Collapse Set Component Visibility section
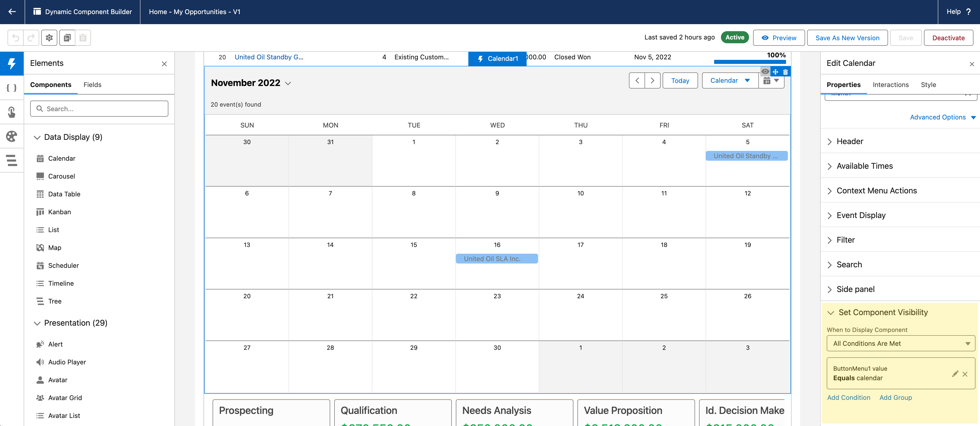This screenshot has height=426, width=980. 830,313
